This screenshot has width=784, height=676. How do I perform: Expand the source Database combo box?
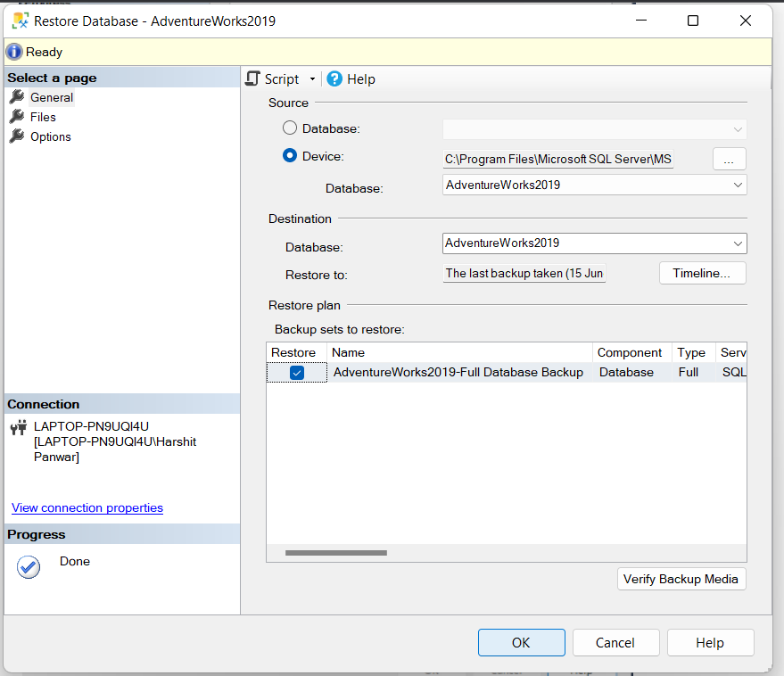pos(738,185)
